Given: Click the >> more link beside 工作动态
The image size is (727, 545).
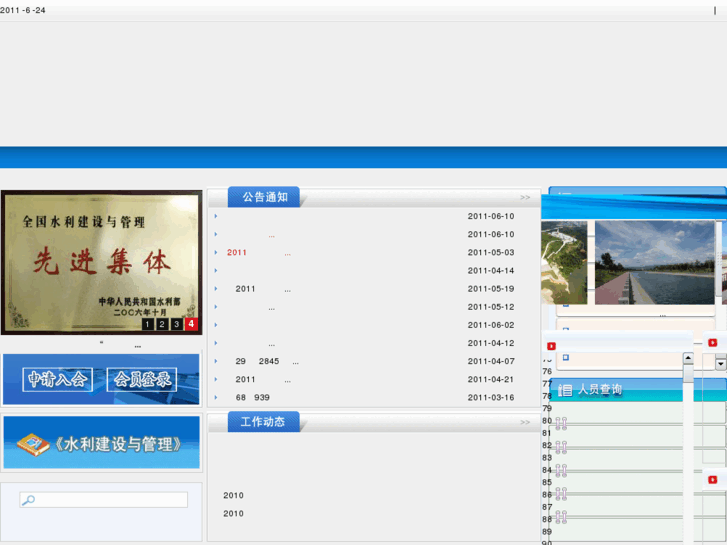Looking at the screenshot, I should click(x=525, y=423).
